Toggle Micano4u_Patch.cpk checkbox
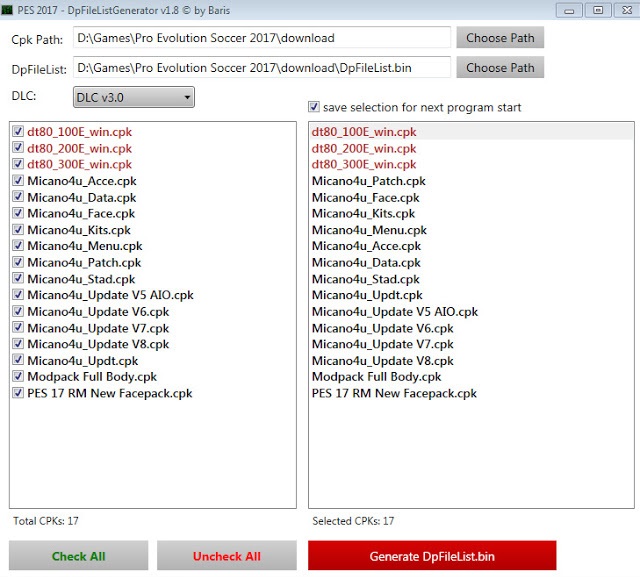 18,262
